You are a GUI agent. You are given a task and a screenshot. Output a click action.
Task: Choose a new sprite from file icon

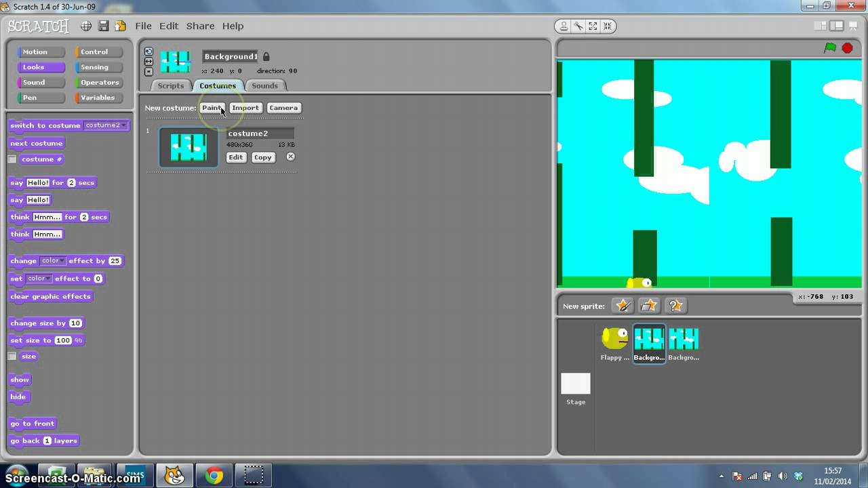coord(649,306)
